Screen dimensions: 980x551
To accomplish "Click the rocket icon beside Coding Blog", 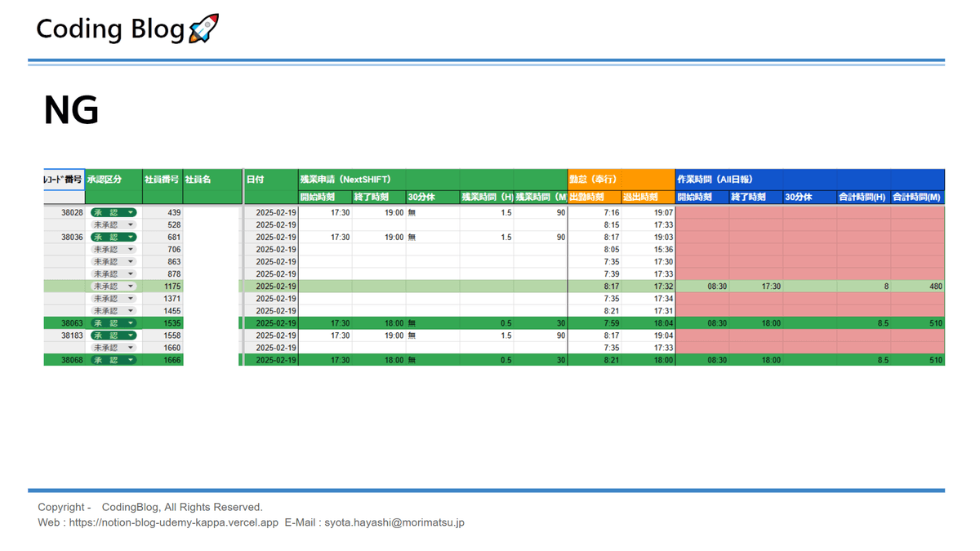I will pos(203,29).
